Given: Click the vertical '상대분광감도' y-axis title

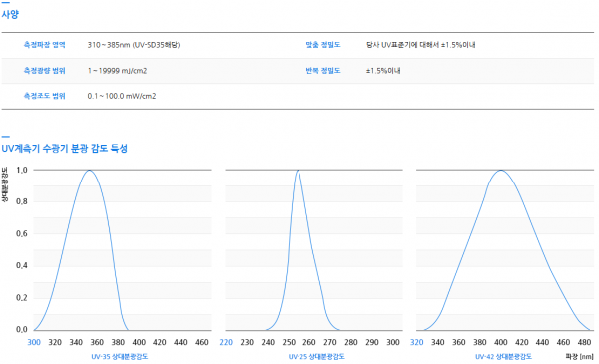Looking at the screenshot, I should click(x=5, y=184).
